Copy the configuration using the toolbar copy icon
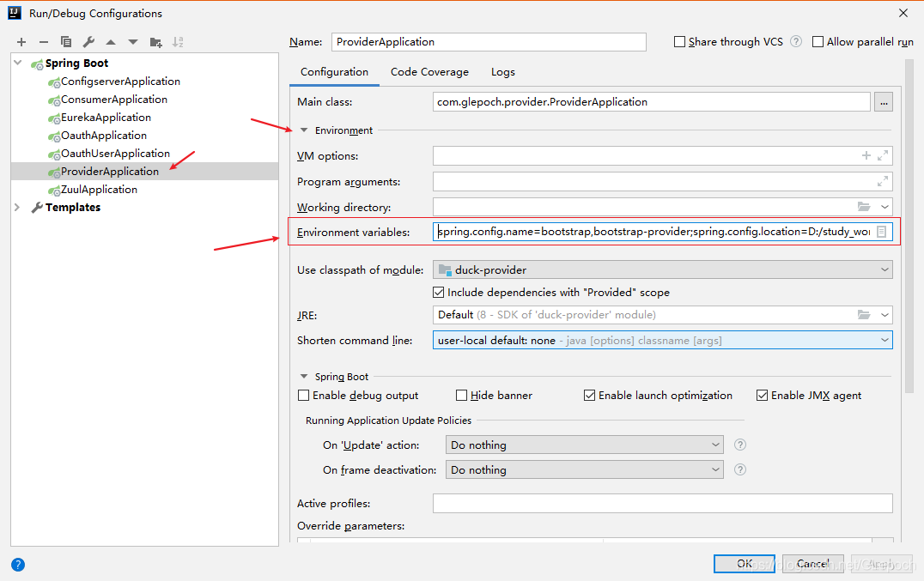This screenshot has width=924, height=581. (66, 42)
